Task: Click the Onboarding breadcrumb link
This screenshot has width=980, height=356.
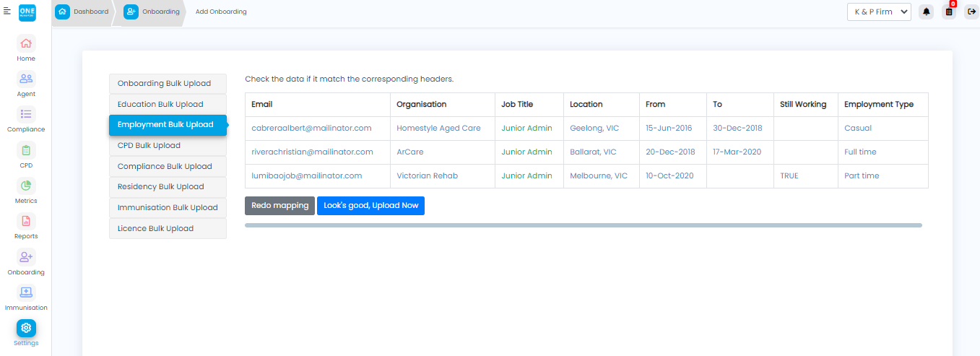Action: 160,12
